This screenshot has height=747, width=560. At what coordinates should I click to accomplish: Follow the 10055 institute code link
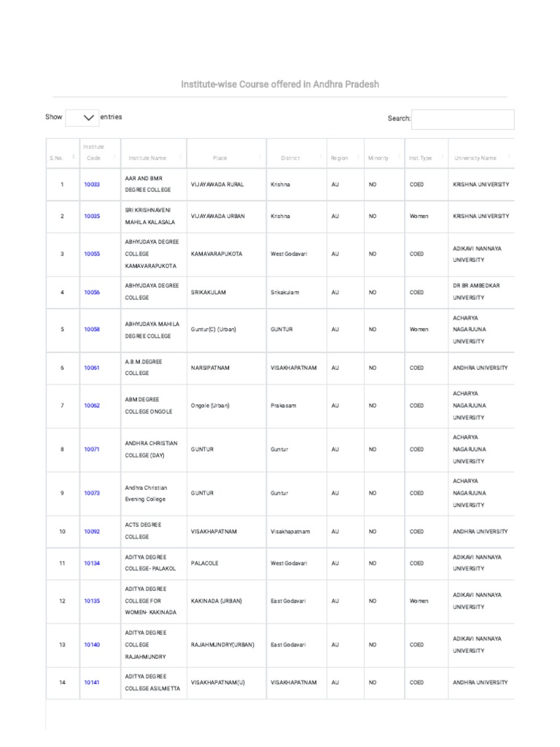coord(92,254)
